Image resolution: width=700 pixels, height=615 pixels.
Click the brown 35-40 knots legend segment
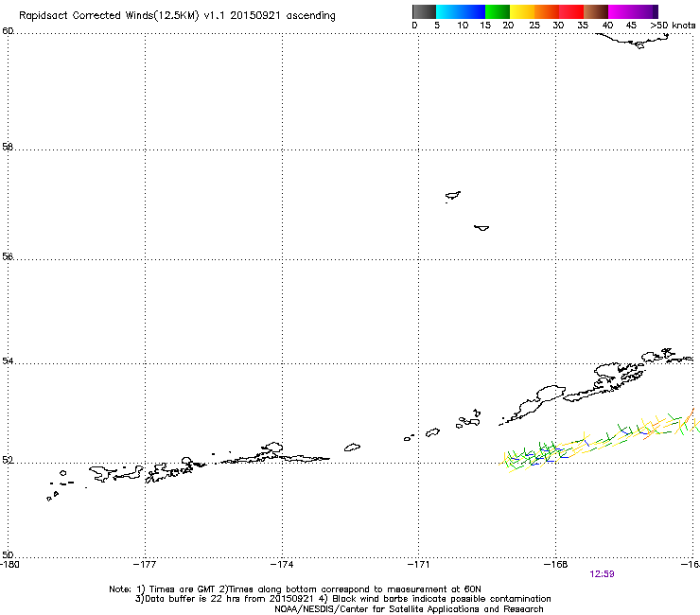(x=596, y=11)
